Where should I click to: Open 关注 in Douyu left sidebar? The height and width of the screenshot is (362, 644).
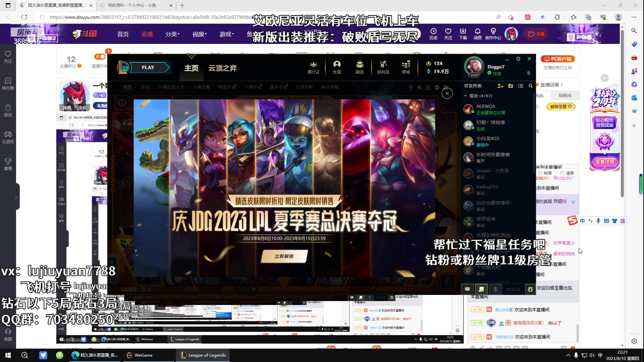pyautogui.click(x=8, y=57)
